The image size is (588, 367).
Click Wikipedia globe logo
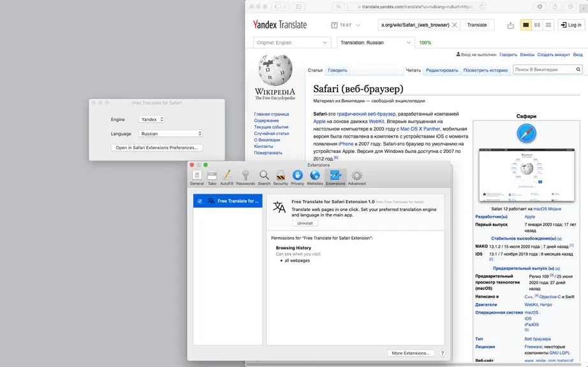275,70
